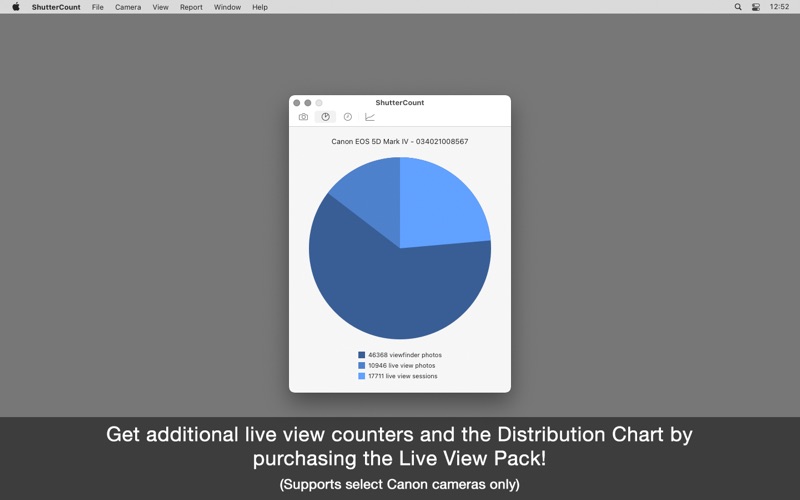The image size is (800, 500).
Task: Open the Window menu
Action: pos(227,7)
